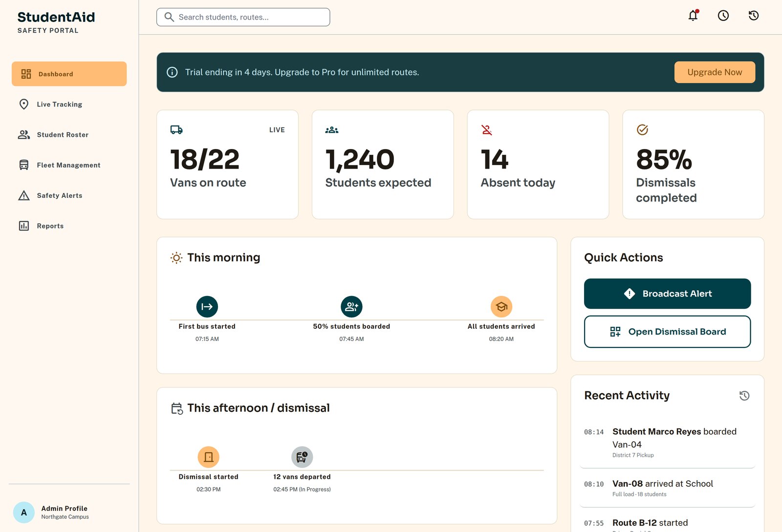
Task: Click the Trial ending in 4 days message
Action: 302,72
